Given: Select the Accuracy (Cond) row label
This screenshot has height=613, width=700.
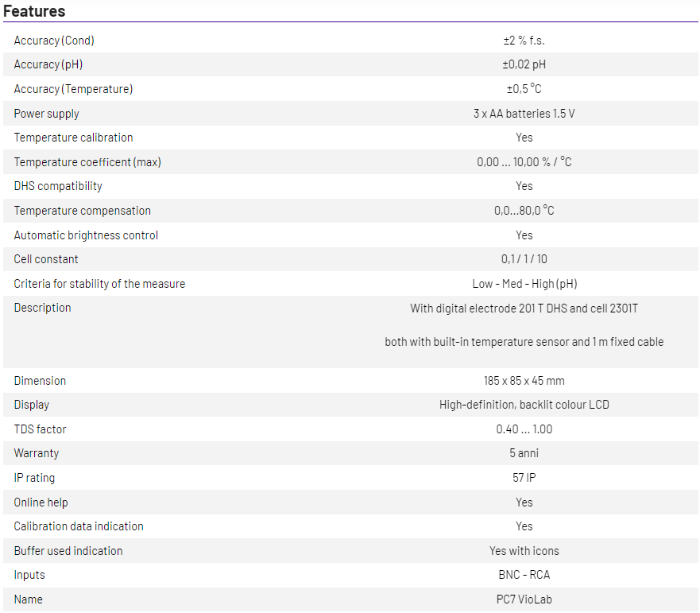Looking at the screenshot, I should coord(54,41).
